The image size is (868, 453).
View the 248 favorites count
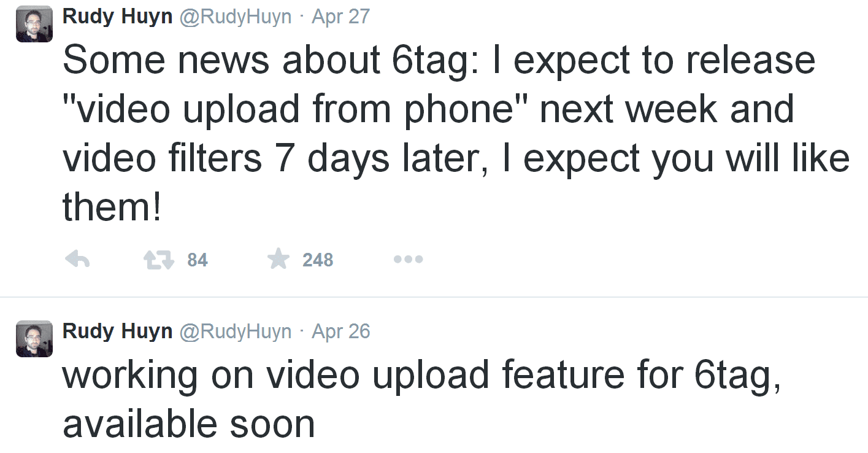tap(318, 260)
